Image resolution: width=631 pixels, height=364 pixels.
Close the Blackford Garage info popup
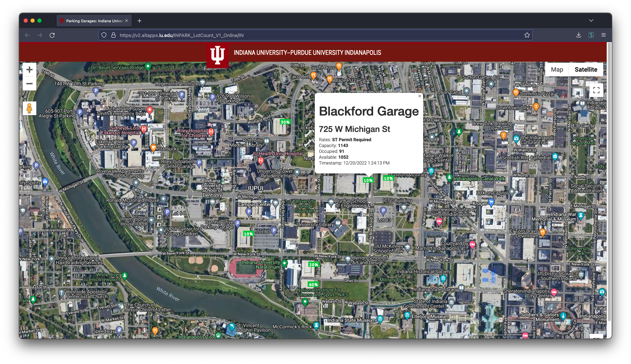click(419, 96)
